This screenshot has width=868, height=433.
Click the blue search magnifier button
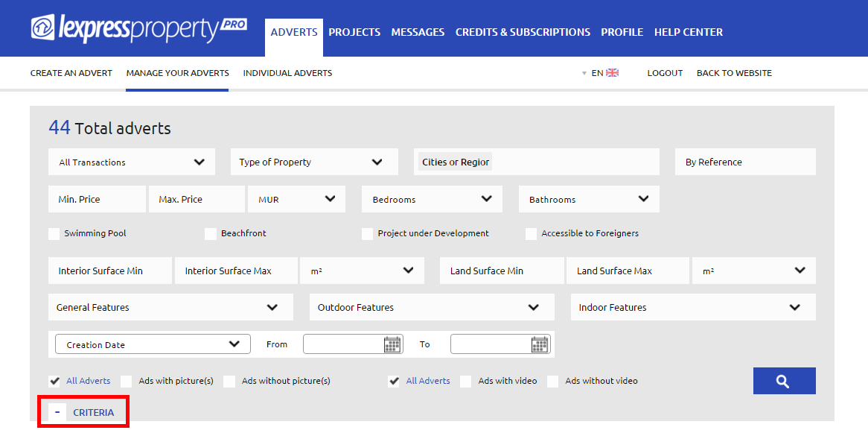pos(785,381)
